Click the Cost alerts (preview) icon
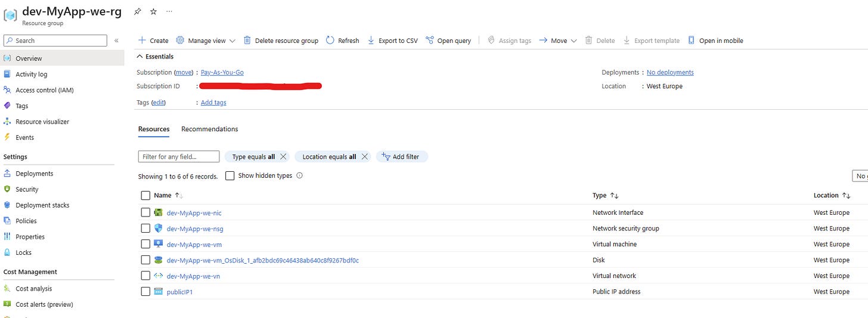Image resolution: width=868 pixels, height=318 pixels. click(7, 304)
